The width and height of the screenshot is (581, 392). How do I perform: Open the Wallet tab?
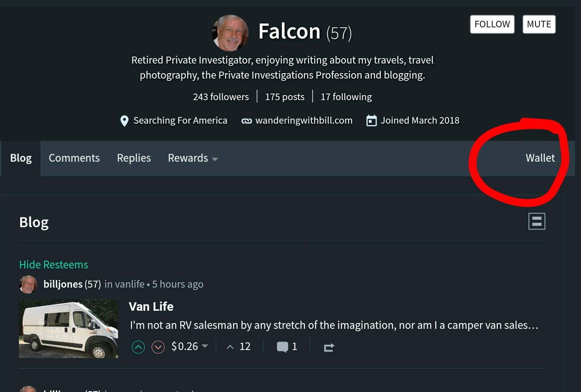pos(540,158)
